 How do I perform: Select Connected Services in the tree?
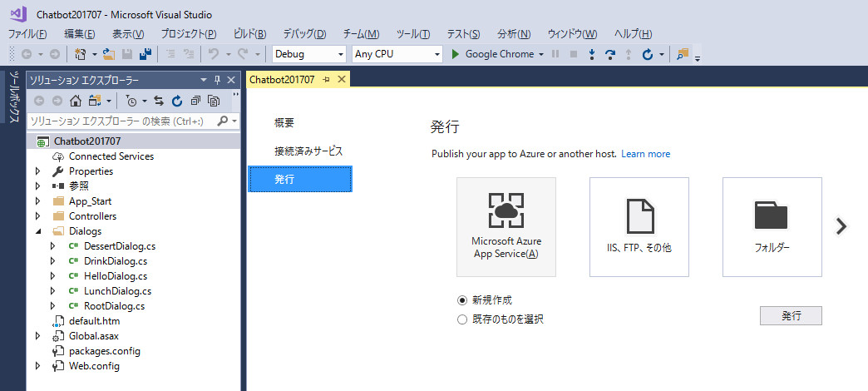pos(111,156)
